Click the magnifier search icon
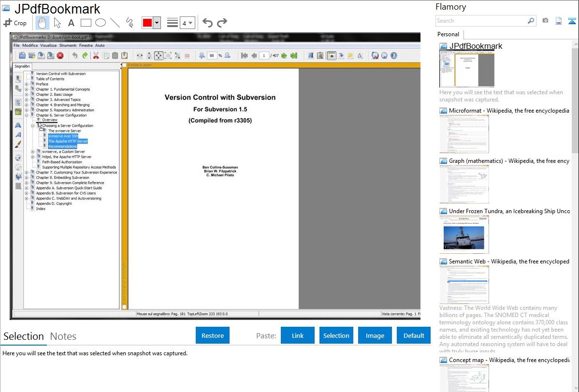Viewport: 579px width, 392px height. pos(531,21)
